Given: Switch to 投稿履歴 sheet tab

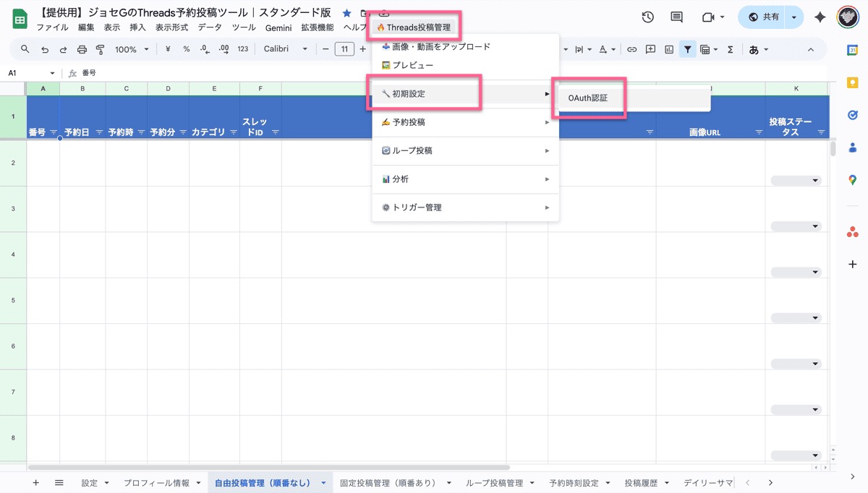Looking at the screenshot, I should pyautogui.click(x=642, y=482).
